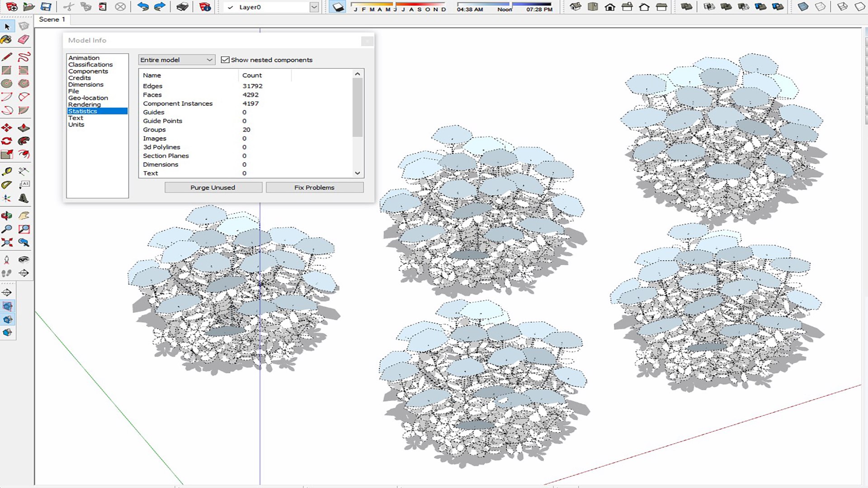Click the time of day shadow slider
The image size is (868, 488).
[505, 4]
